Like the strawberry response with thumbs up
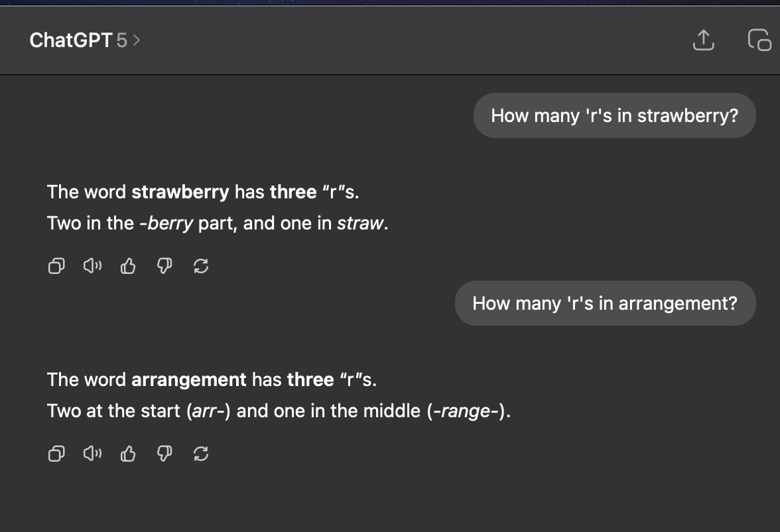 click(127, 267)
